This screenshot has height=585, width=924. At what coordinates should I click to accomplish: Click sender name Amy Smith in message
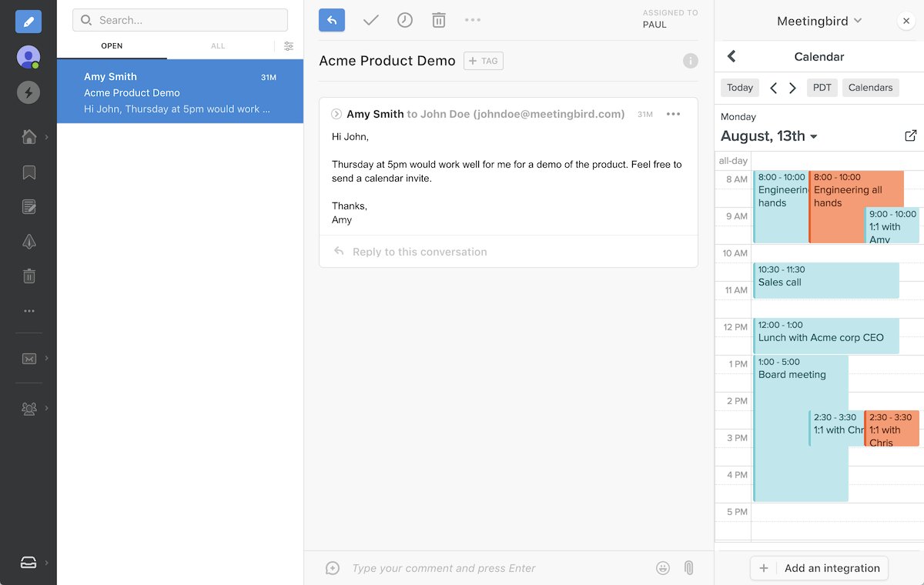click(x=375, y=114)
